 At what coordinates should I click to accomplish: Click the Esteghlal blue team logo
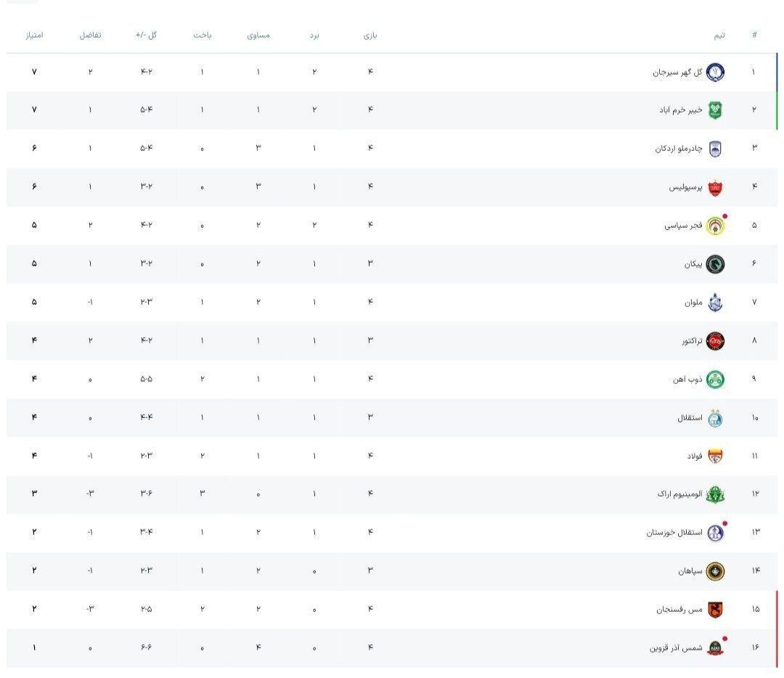(715, 418)
